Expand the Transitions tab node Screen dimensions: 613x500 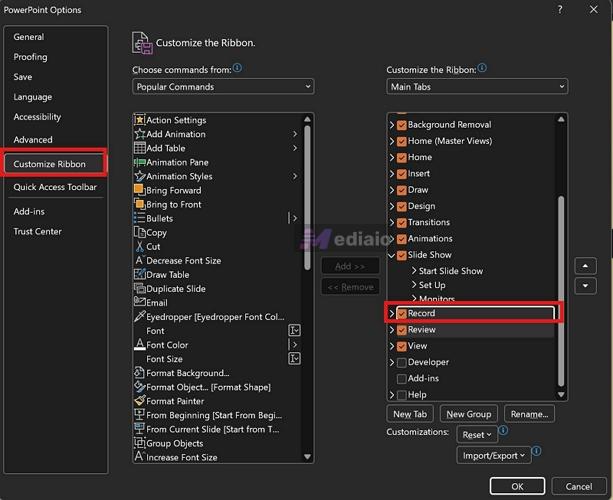pos(392,222)
